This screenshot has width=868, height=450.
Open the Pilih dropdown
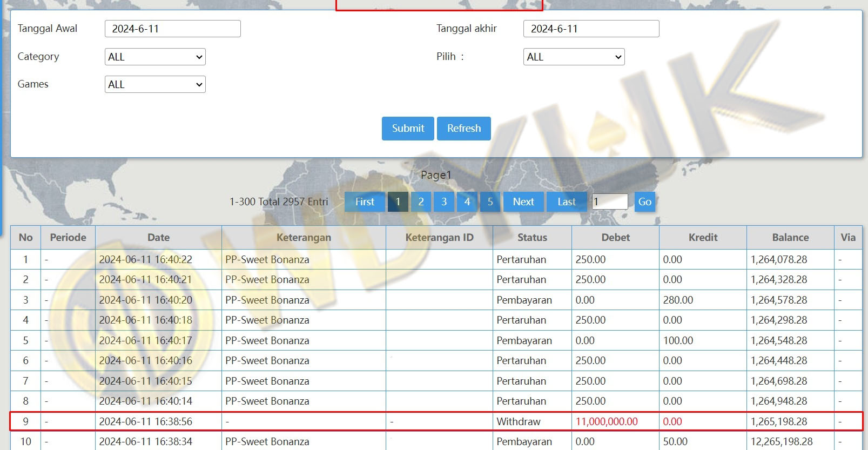[x=574, y=57]
